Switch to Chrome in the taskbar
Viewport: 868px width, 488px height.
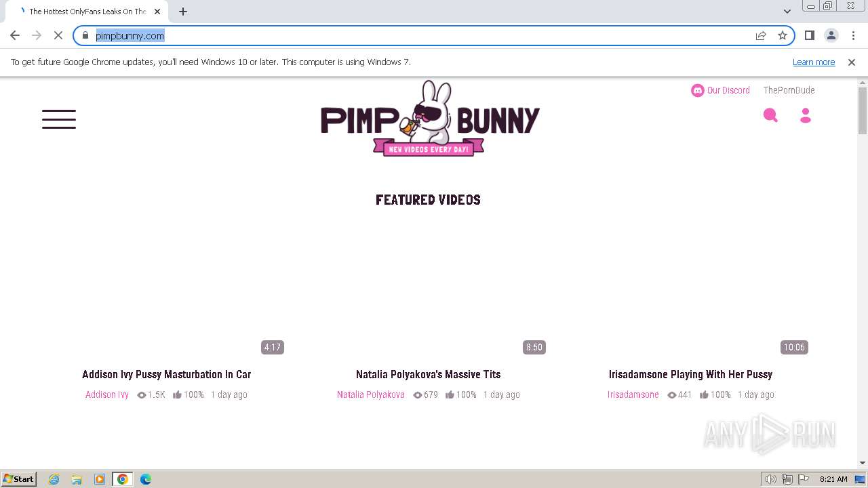coord(123,479)
